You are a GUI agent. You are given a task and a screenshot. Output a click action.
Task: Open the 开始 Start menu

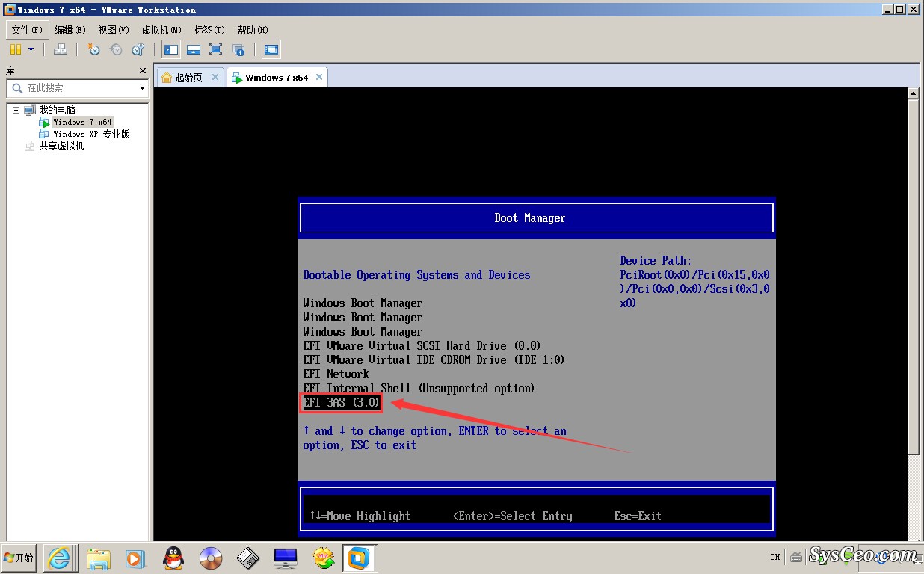click(19, 558)
